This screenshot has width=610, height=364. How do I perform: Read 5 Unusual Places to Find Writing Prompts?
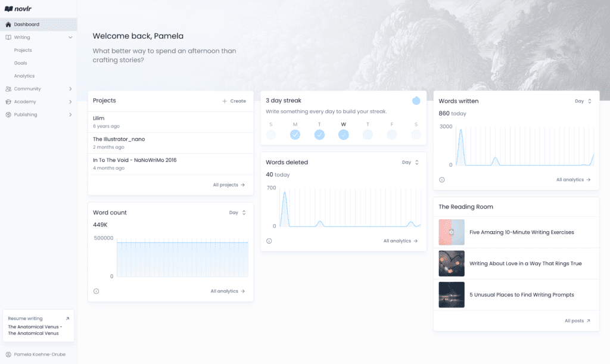click(522, 294)
